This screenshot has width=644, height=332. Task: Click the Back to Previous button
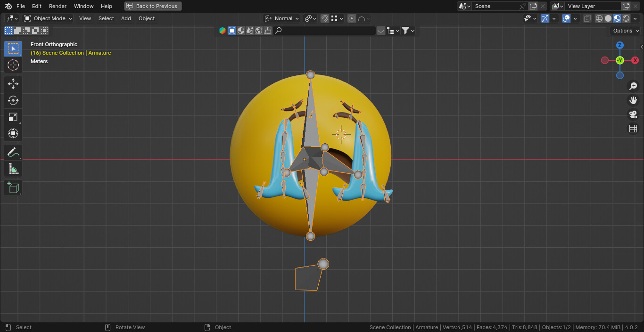pos(153,6)
